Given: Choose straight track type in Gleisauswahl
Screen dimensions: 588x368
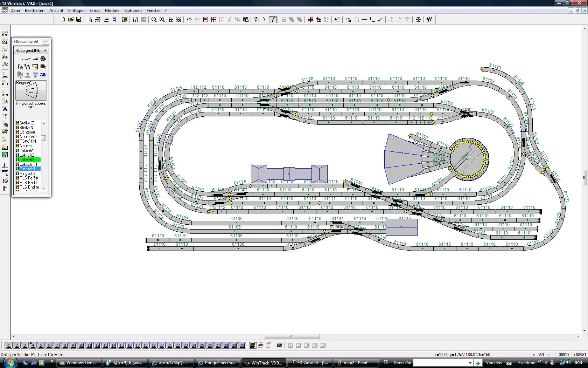Looking at the screenshot, I should pos(20,59).
